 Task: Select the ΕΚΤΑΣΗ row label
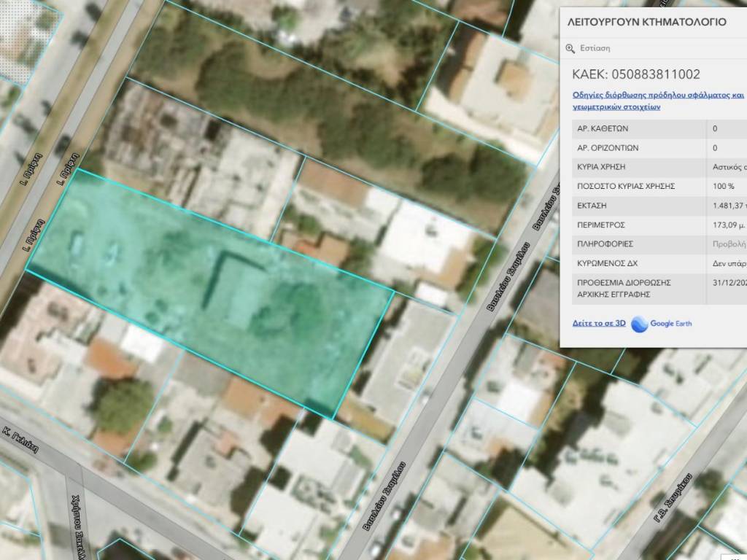[592, 206]
